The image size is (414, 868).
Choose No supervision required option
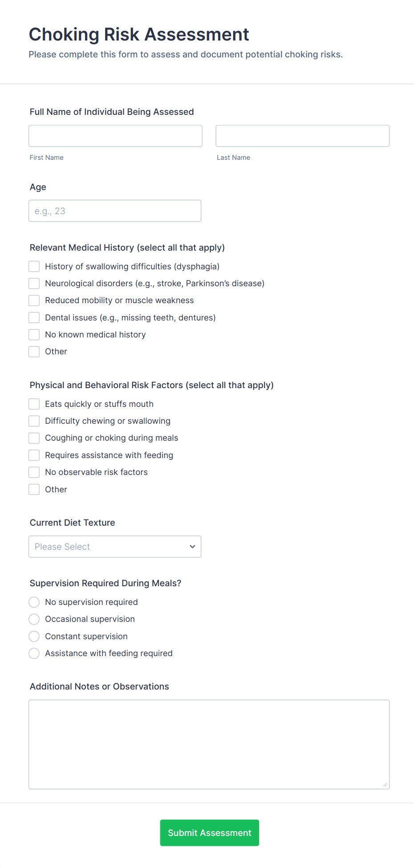34,602
